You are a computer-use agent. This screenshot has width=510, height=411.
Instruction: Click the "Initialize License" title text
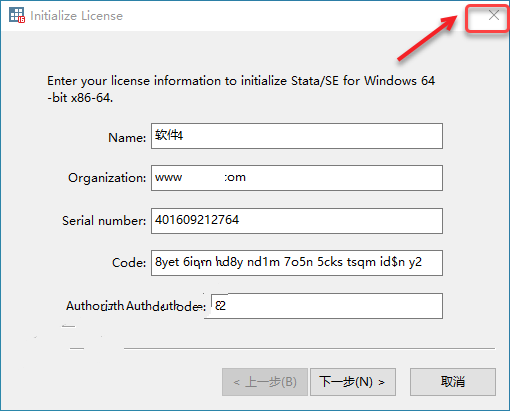[x=76, y=16]
